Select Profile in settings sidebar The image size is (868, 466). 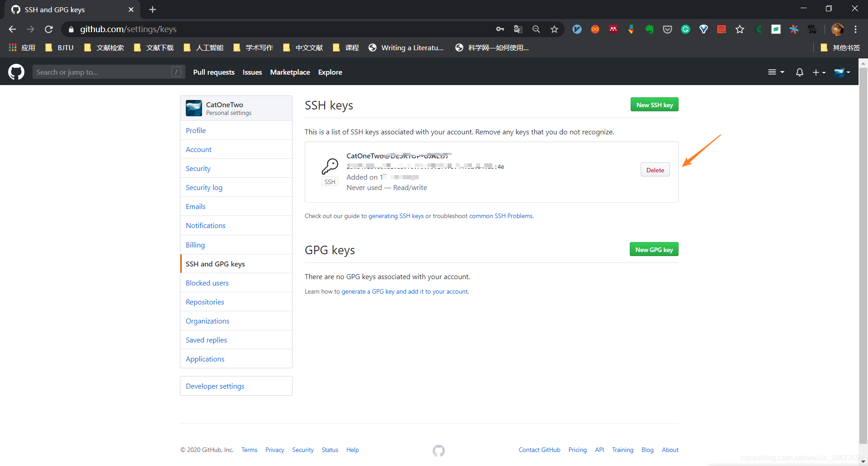tap(236, 130)
